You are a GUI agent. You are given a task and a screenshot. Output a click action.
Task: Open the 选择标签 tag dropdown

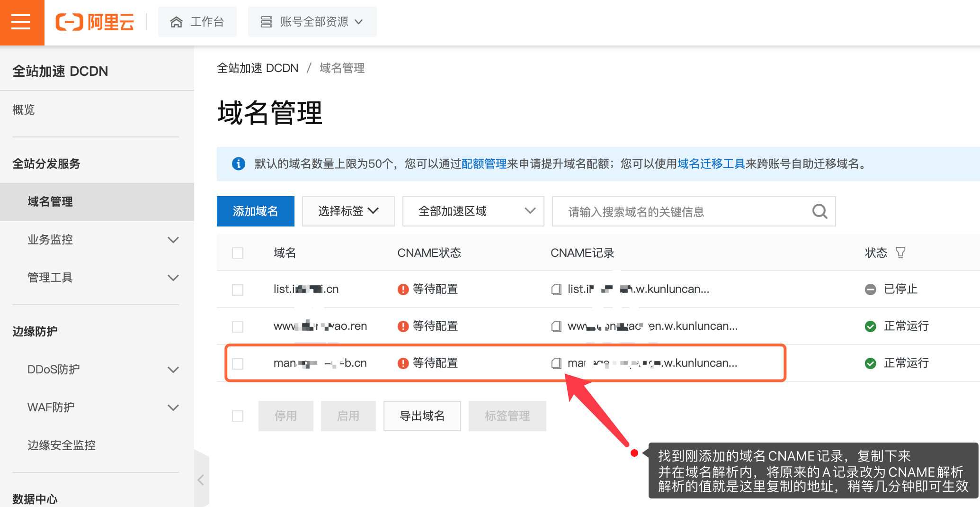[348, 211]
